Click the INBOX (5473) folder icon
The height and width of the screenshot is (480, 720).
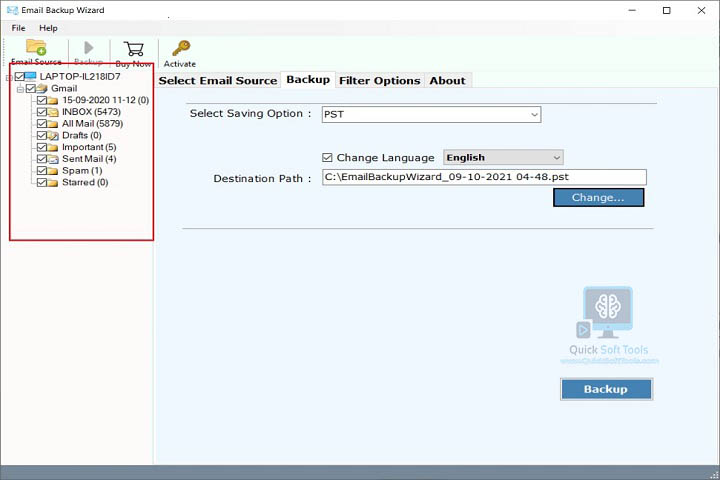click(53, 112)
